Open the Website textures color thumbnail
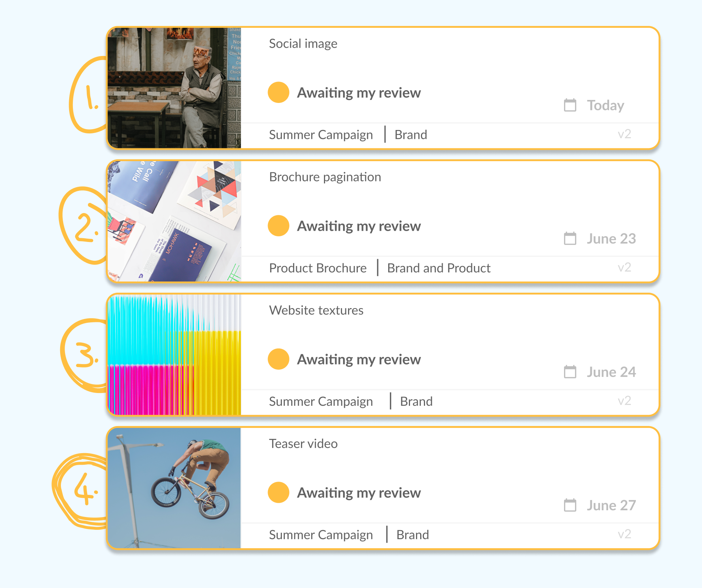 [x=174, y=355]
